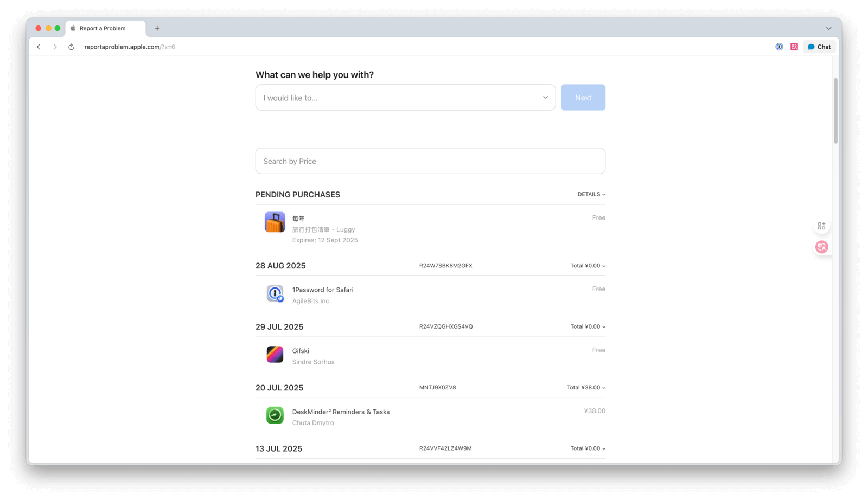This screenshot has height=500, width=868.
Task: Open the tab list chevron menu
Action: [828, 28]
